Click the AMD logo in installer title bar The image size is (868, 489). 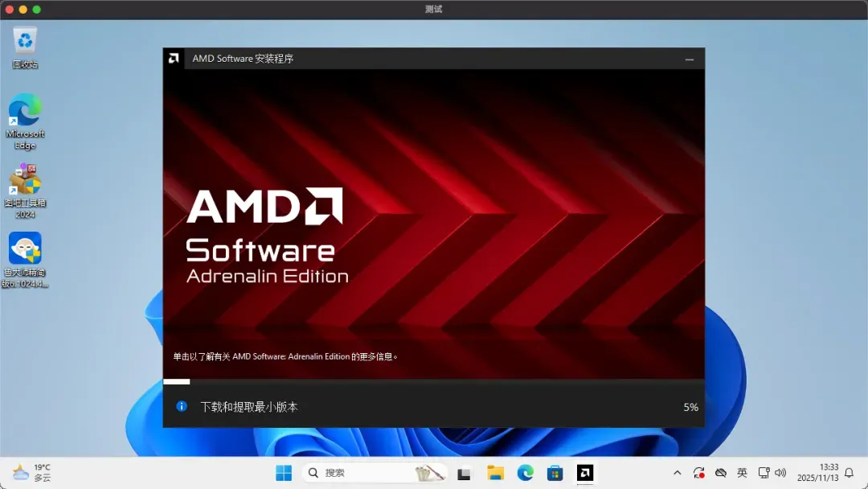174,59
